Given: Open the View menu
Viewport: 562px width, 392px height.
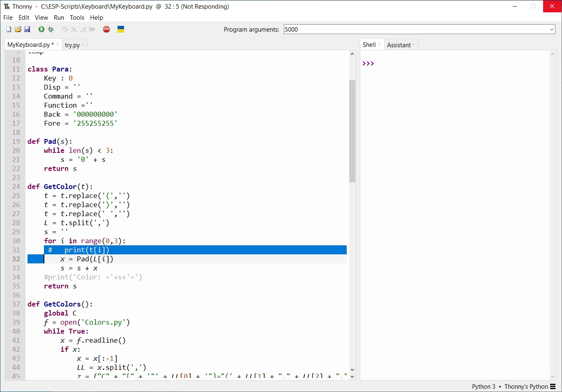Looking at the screenshot, I should pos(41,18).
